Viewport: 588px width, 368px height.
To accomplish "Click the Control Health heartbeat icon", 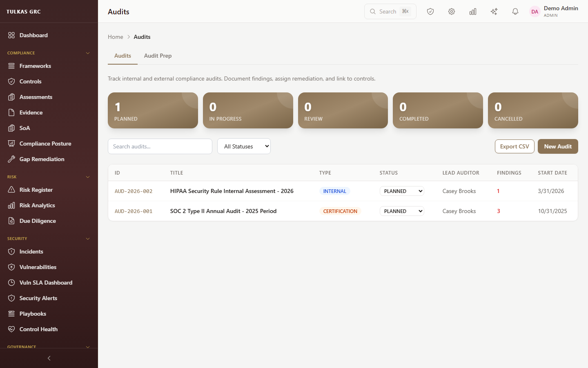I will tap(11, 329).
